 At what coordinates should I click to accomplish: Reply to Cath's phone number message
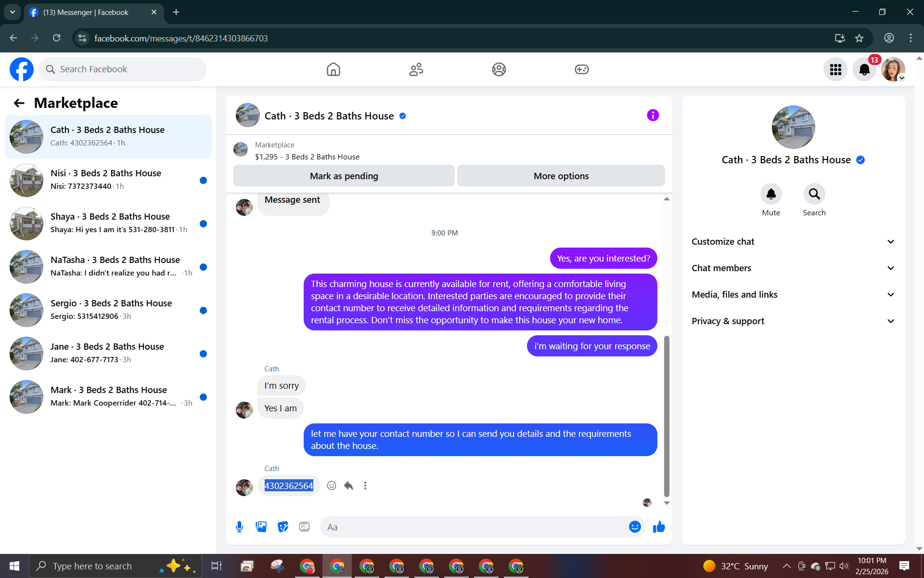348,486
